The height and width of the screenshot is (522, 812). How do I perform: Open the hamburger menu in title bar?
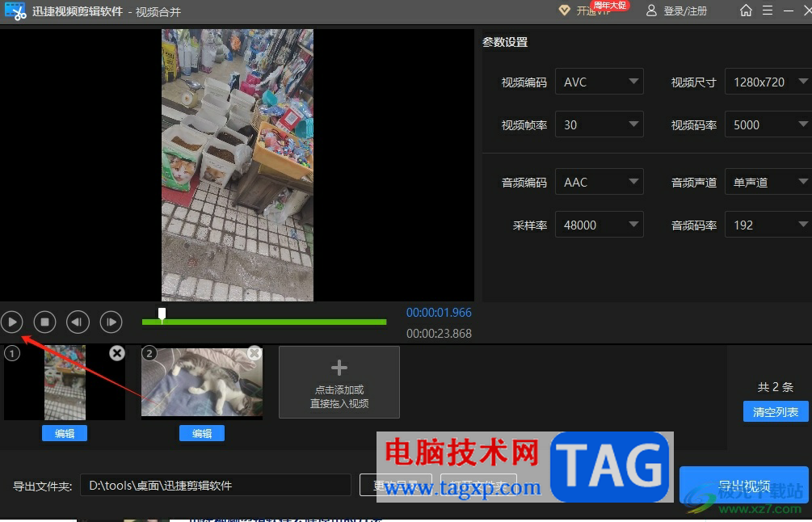tap(768, 11)
